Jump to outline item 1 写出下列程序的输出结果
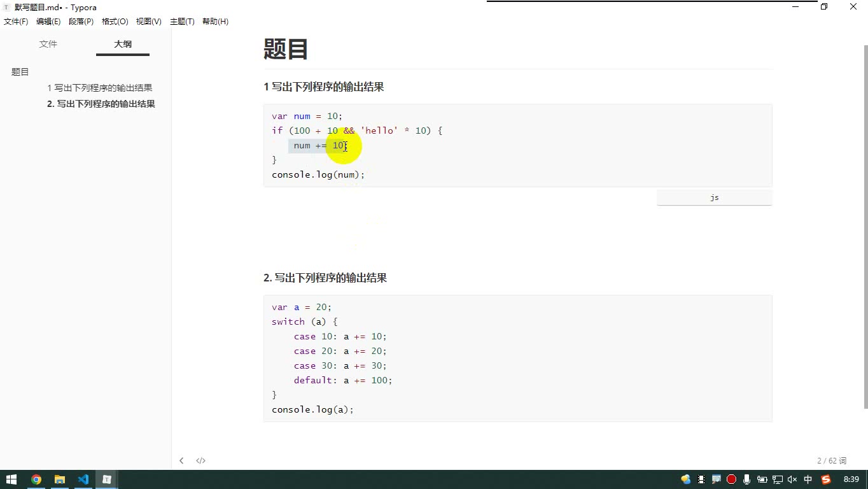 [x=100, y=88]
